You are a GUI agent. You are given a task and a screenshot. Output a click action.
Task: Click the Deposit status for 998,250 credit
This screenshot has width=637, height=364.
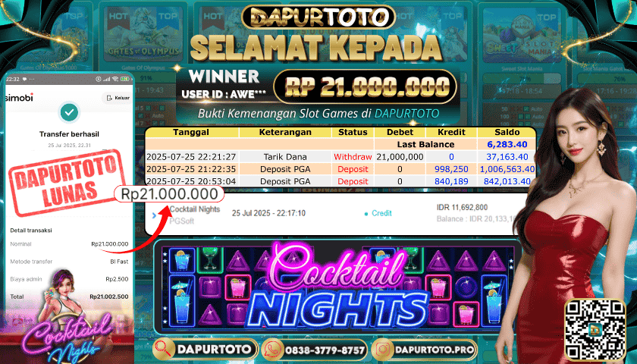point(353,169)
